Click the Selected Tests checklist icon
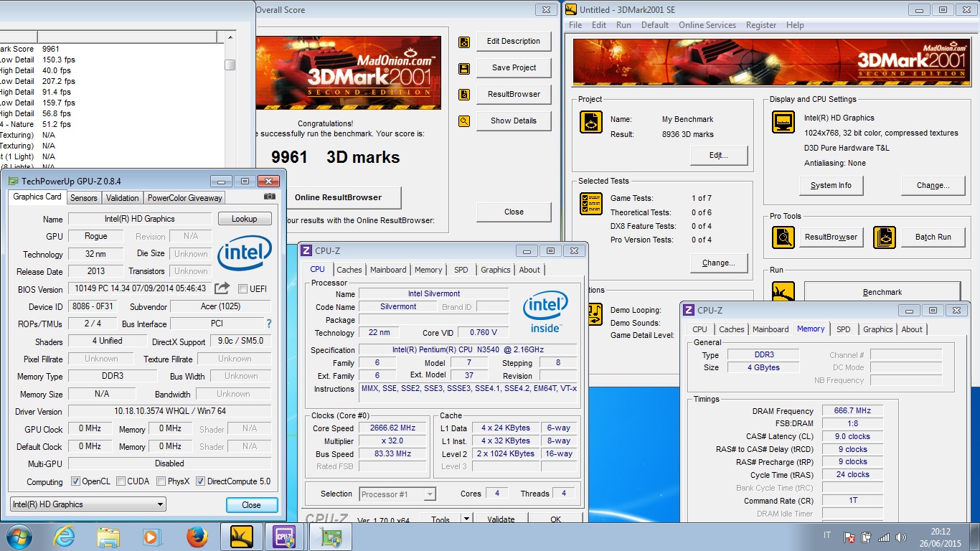This screenshot has width=980, height=551. pos(591,204)
